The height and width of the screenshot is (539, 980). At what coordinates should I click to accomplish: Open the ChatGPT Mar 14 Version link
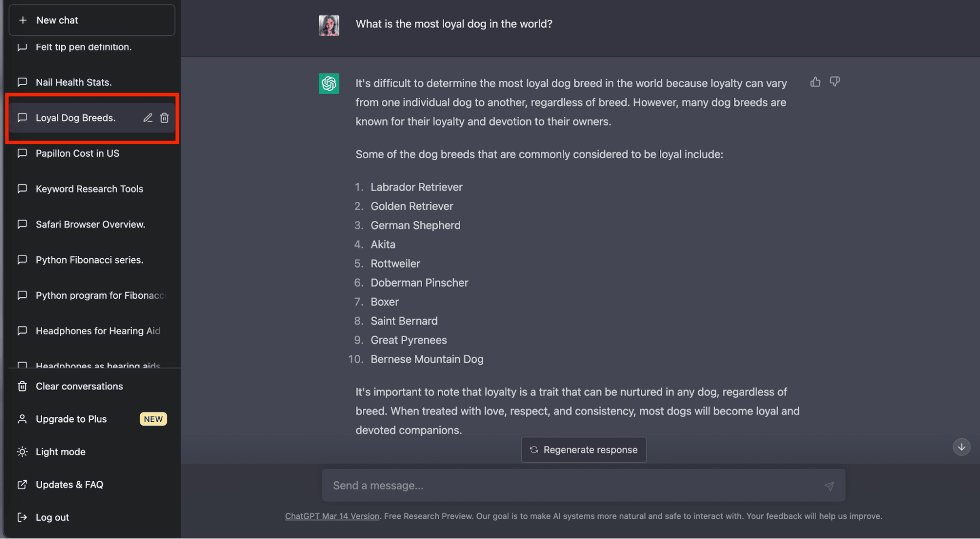(x=332, y=516)
